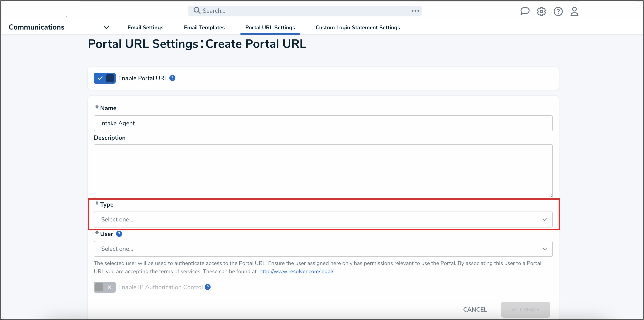Image resolution: width=644 pixels, height=320 pixels.
Task: Toggle the Enable Portal URL switch
Action: tap(105, 78)
